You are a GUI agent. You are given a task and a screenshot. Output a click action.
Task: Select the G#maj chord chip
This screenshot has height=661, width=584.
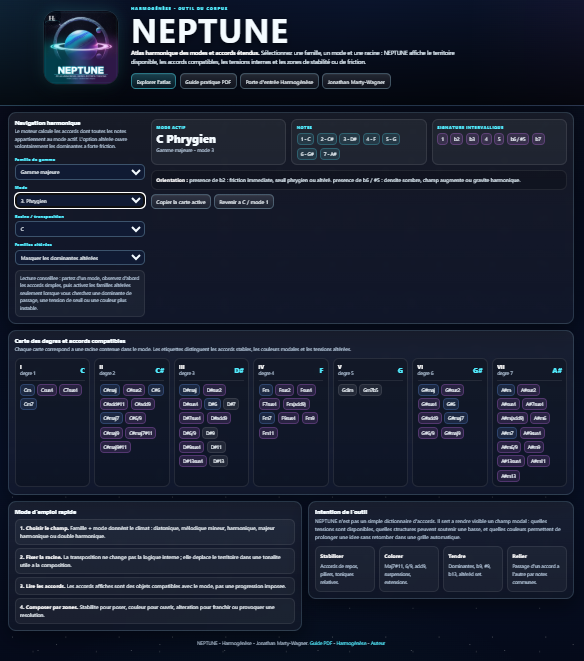click(x=428, y=390)
